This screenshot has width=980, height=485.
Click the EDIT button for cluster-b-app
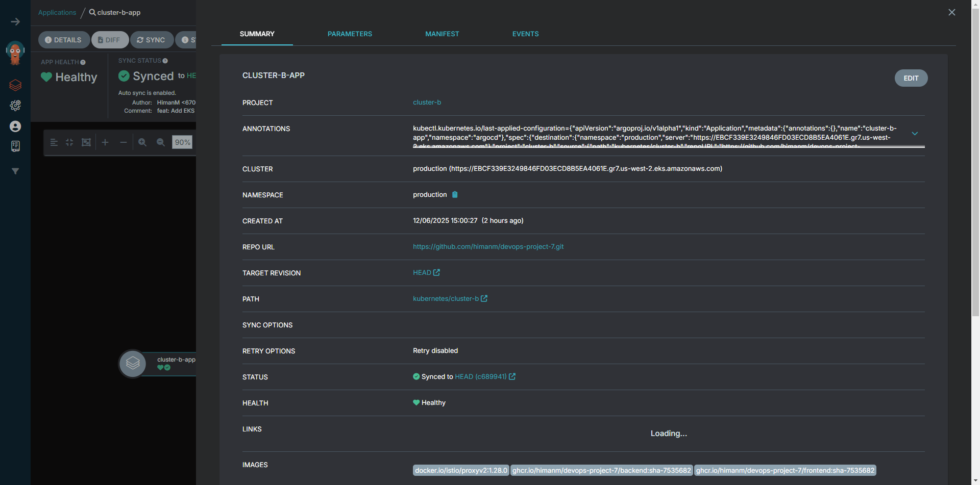tap(911, 78)
